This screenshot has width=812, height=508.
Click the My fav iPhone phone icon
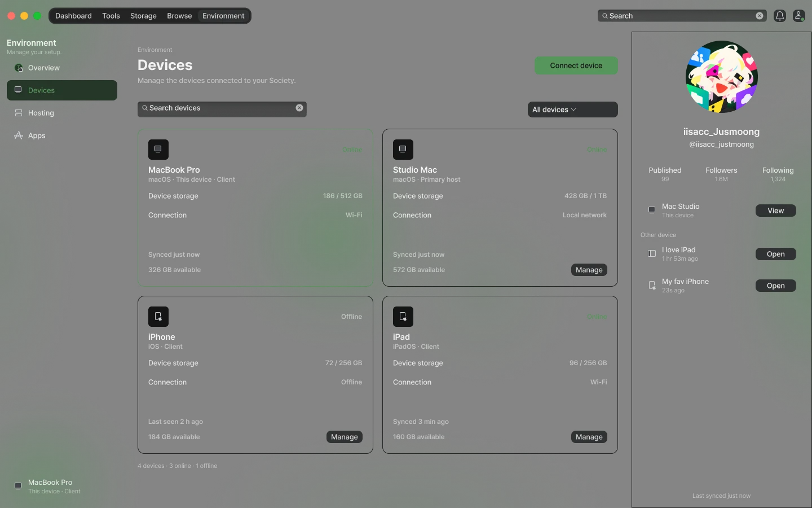652,285
